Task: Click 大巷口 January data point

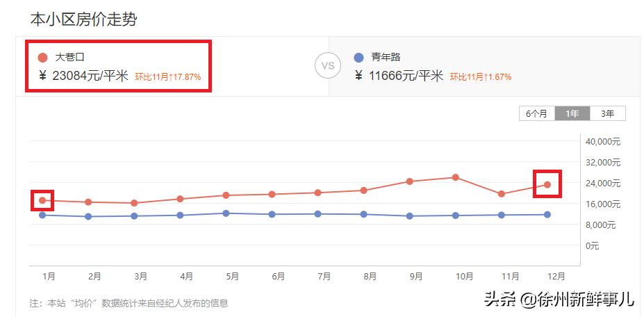Action: (43, 200)
